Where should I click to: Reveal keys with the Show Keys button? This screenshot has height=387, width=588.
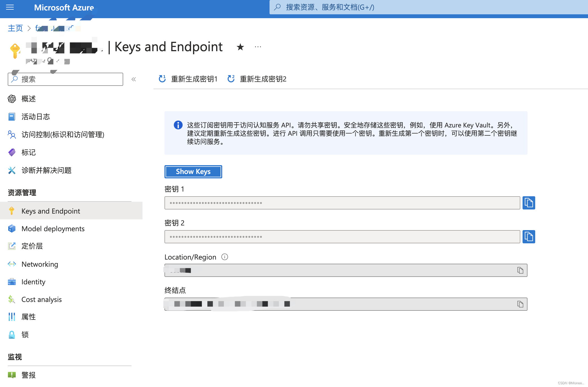click(193, 171)
